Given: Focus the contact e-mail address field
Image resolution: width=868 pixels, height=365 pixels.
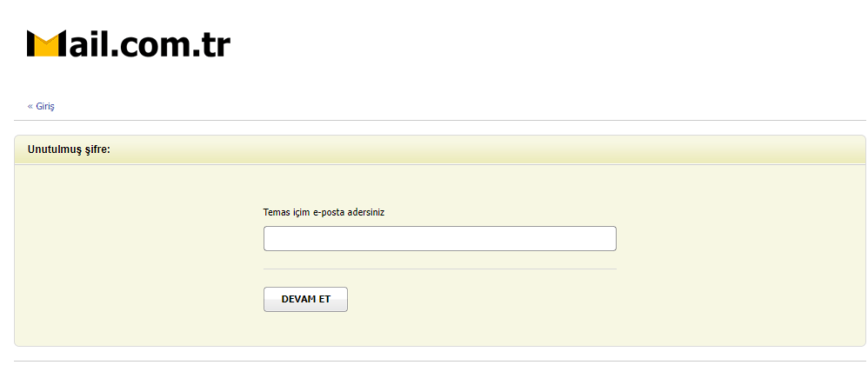Looking at the screenshot, I should [439, 239].
